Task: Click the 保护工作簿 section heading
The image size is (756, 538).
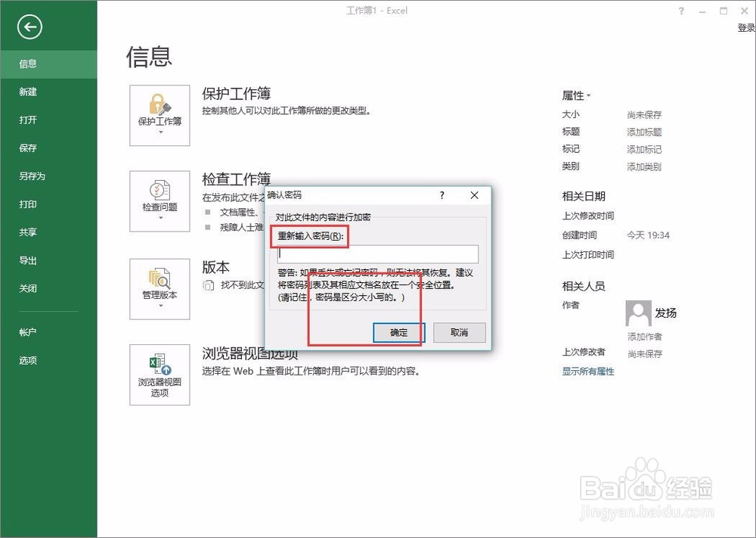Action: [x=236, y=94]
